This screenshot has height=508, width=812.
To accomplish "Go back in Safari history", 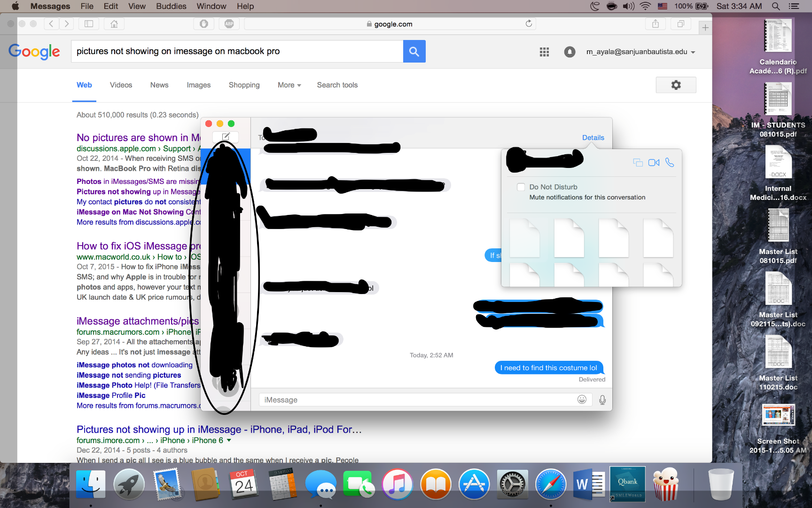I will 51,24.
